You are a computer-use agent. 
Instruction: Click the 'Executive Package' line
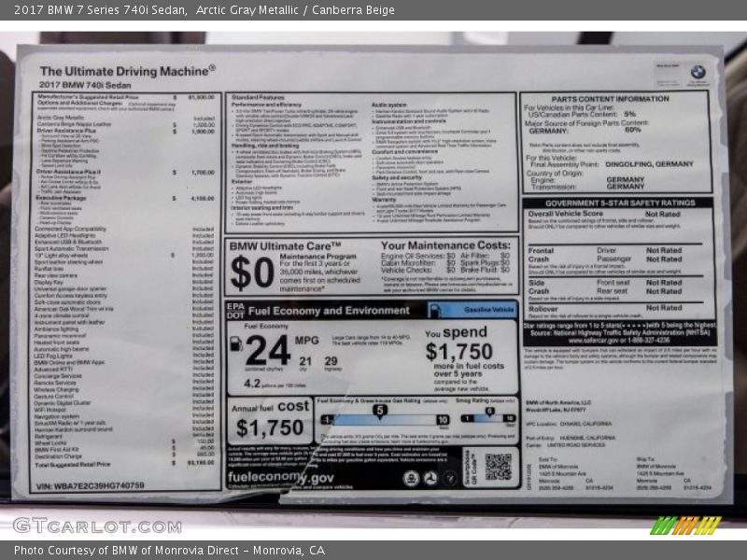tap(61, 198)
